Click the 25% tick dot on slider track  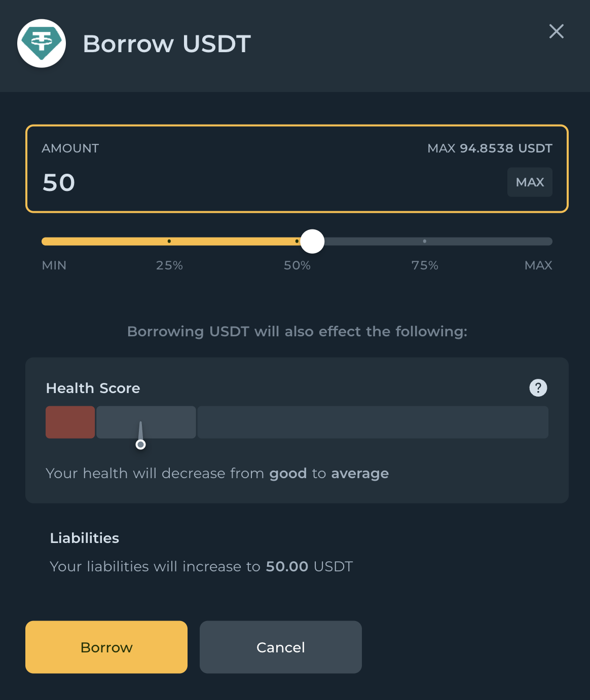169,241
